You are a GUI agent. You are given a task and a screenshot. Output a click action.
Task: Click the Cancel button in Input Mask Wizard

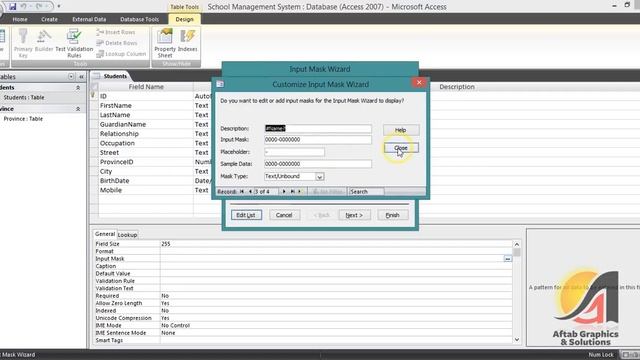point(284,215)
